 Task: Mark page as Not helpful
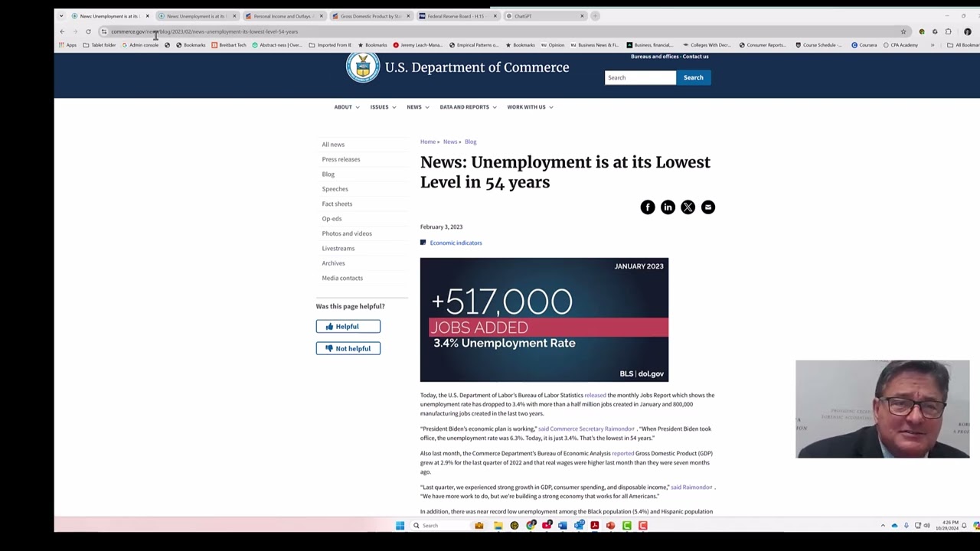pyautogui.click(x=348, y=349)
